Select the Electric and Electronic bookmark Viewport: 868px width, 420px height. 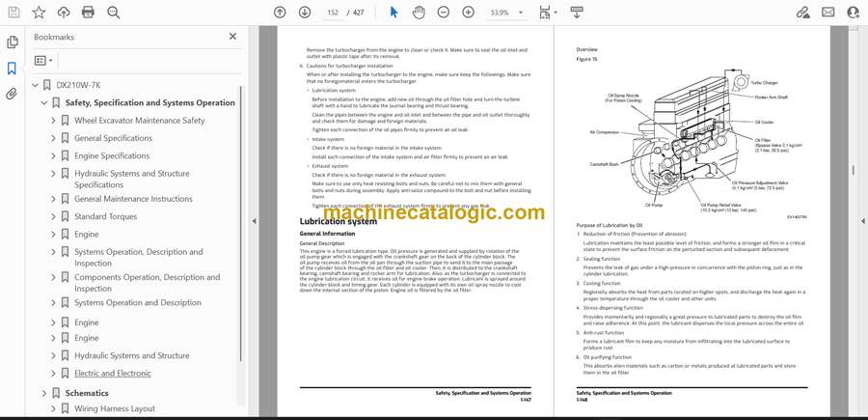tap(113, 374)
